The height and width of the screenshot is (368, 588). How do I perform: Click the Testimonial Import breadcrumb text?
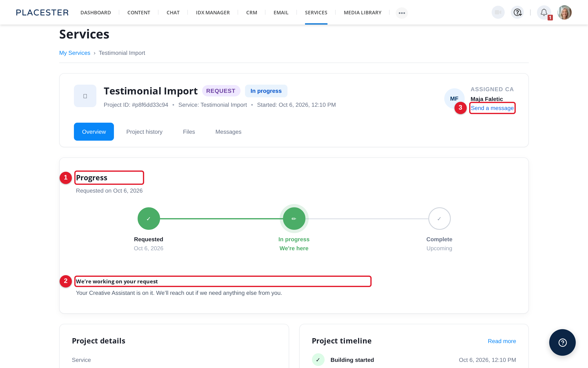[122, 53]
